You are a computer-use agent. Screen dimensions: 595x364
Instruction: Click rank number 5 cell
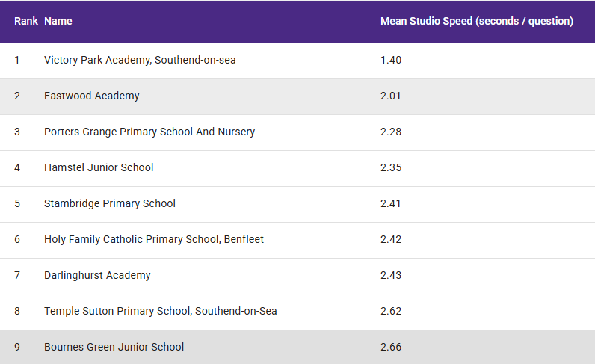tap(17, 203)
